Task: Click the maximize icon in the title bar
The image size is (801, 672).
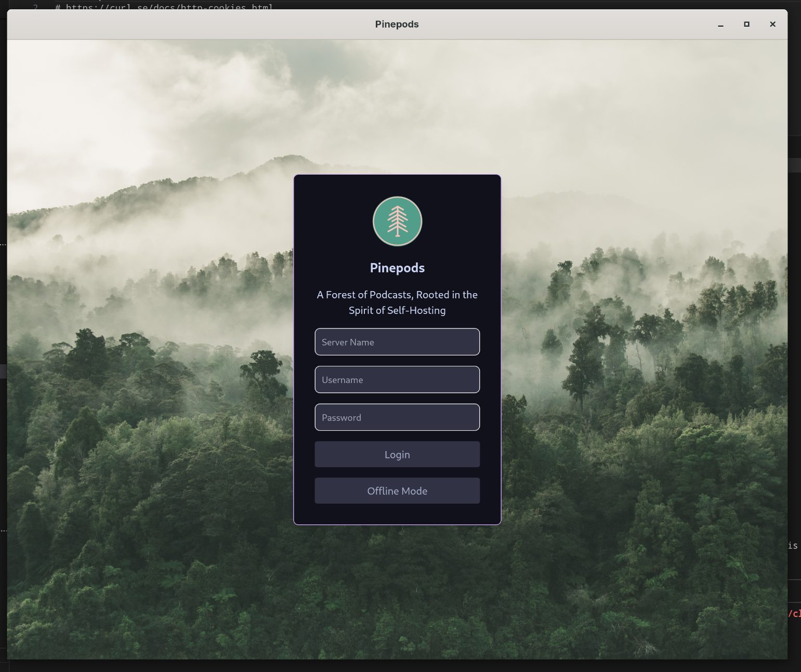Action: click(746, 24)
